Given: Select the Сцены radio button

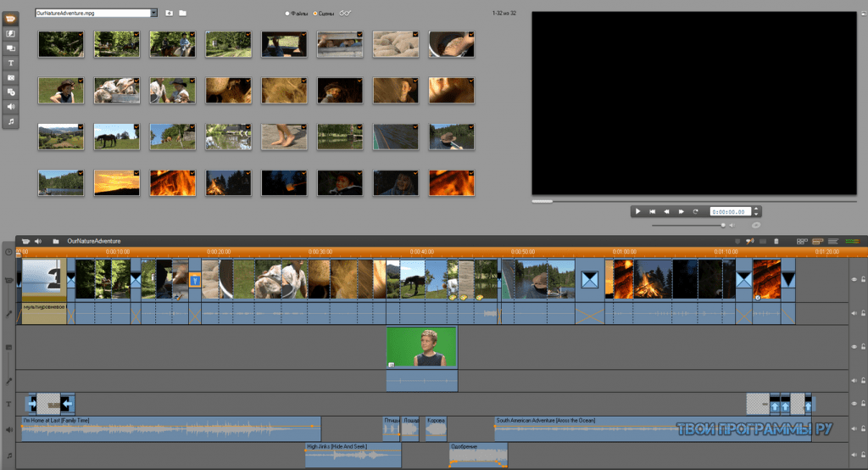Looking at the screenshot, I should pos(315,14).
